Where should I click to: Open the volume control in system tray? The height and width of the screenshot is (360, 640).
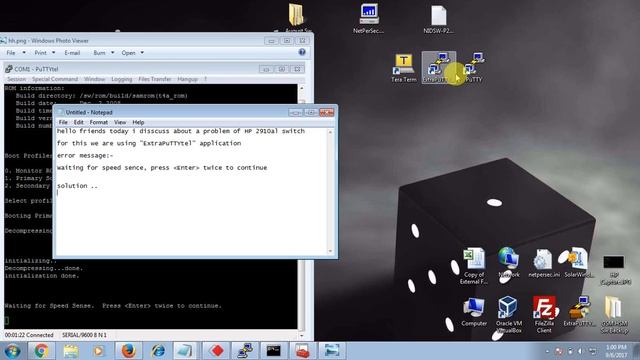click(580, 351)
